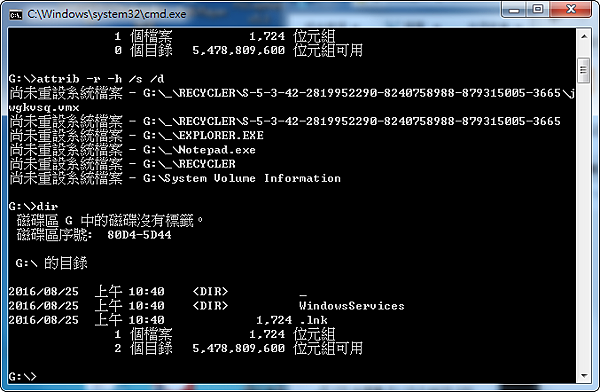Click the 'wgkvsq.vmx' text
The height and width of the screenshot is (392, 600).
pyautogui.click(x=44, y=108)
